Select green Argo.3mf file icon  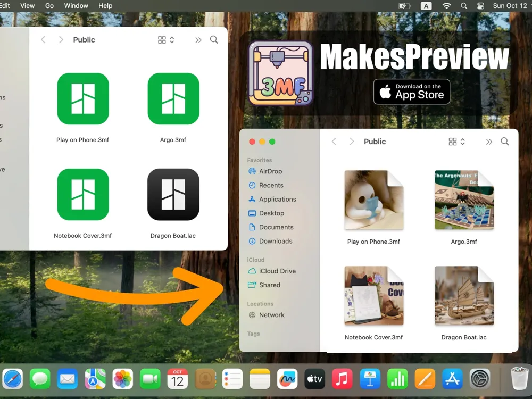[x=173, y=99]
